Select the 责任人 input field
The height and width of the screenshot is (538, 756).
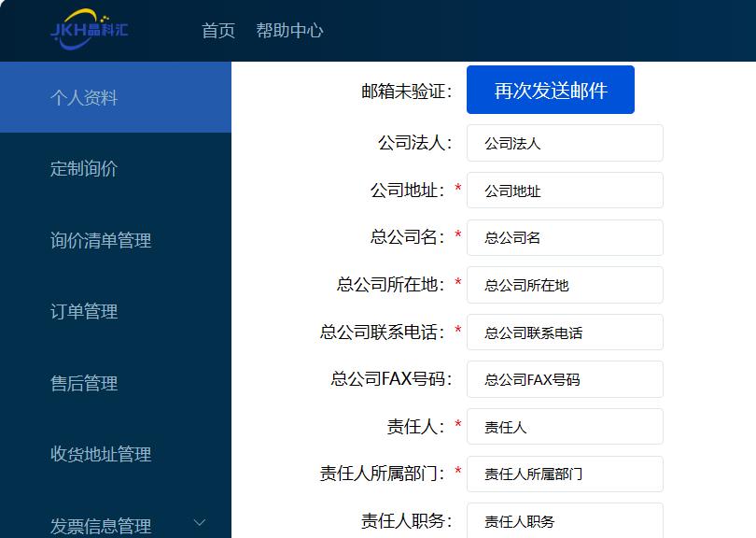(565, 427)
